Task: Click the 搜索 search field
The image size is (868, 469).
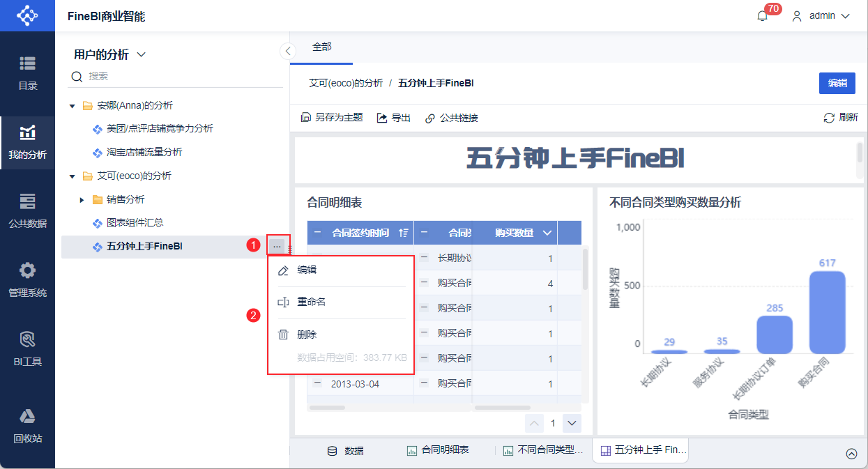Action: (x=178, y=76)
